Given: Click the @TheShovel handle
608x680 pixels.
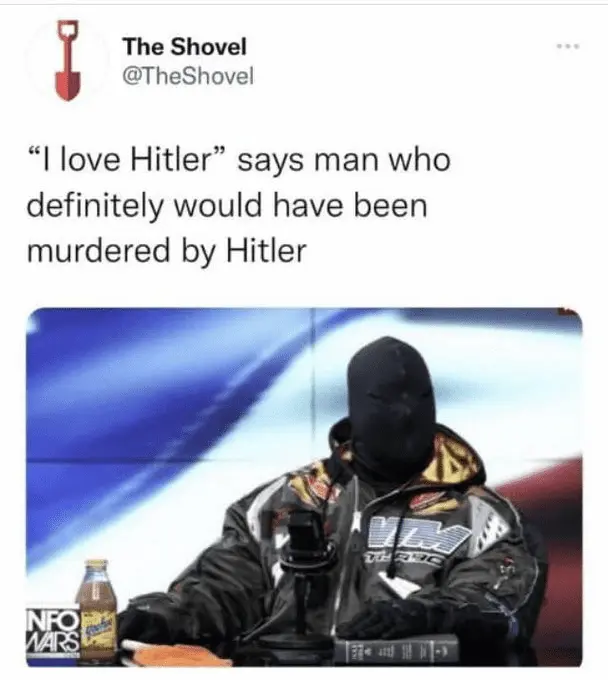Looking at the screenshot, I should pyautogui.click(x=188, y=77).
